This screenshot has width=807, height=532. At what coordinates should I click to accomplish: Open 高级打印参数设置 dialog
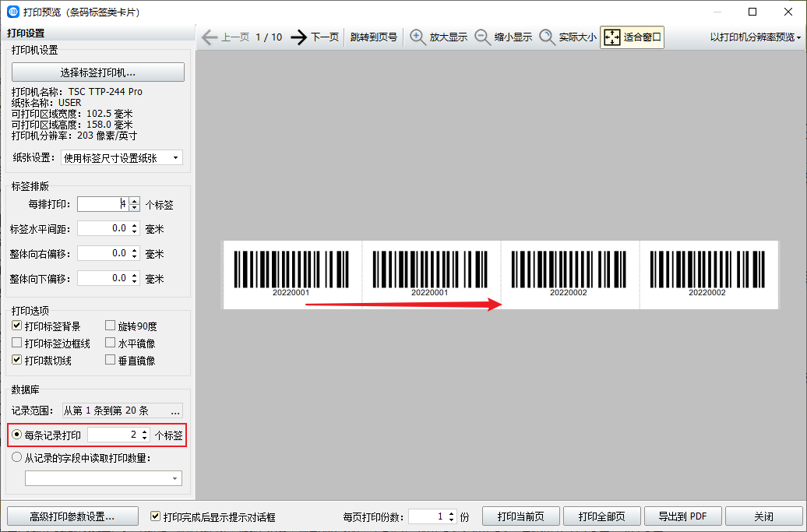(72, 516)
